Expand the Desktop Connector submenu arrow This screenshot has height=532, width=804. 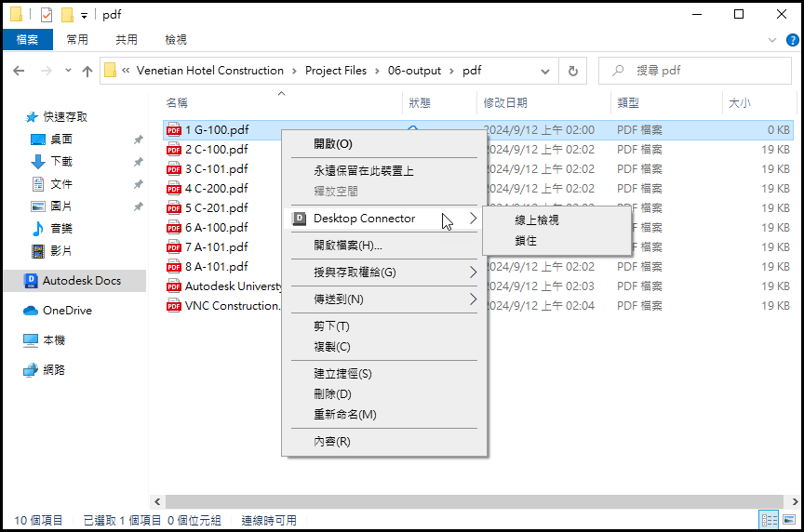474,219
